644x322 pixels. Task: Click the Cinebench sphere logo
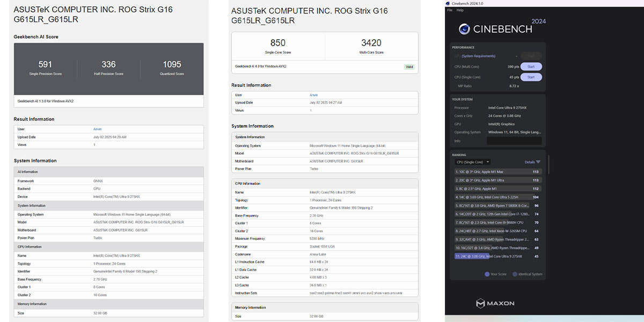click(x=464, y=29)
